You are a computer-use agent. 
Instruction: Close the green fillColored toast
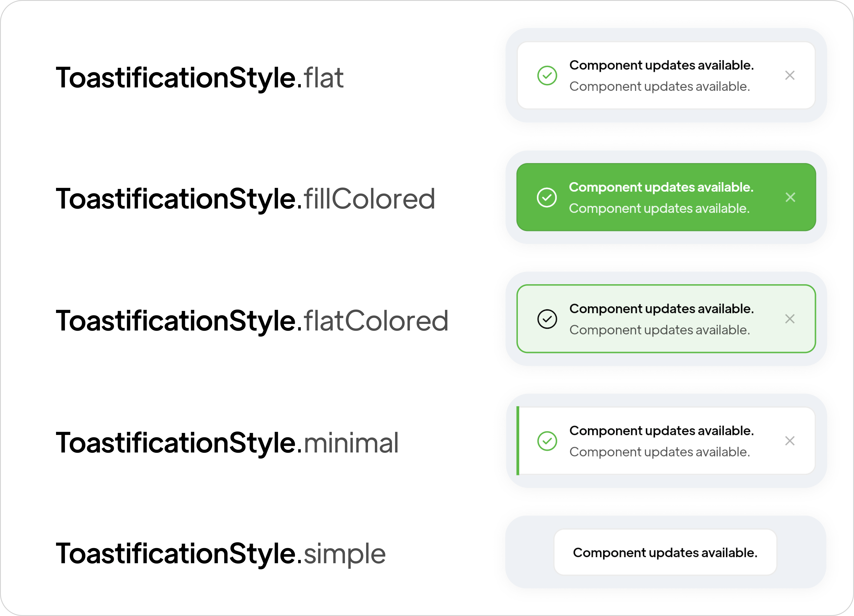[x=790, y=197]
